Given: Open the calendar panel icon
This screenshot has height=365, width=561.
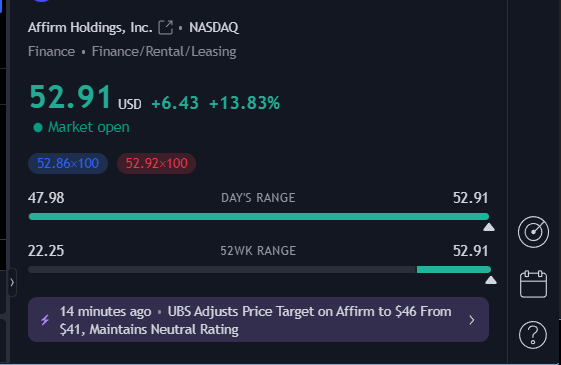Looking at the screenshot, I should pyautogui.click(x=533, y=284).
